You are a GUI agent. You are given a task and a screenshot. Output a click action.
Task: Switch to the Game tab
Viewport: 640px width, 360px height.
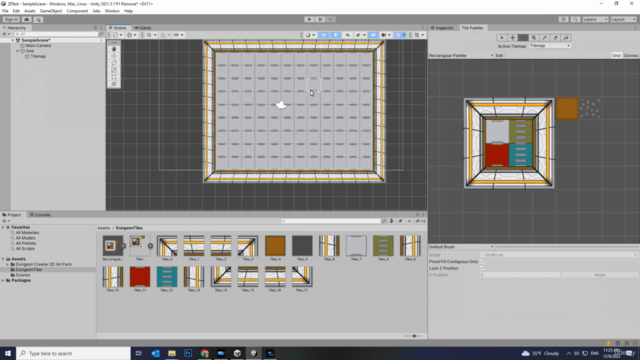tap(143, 28)
